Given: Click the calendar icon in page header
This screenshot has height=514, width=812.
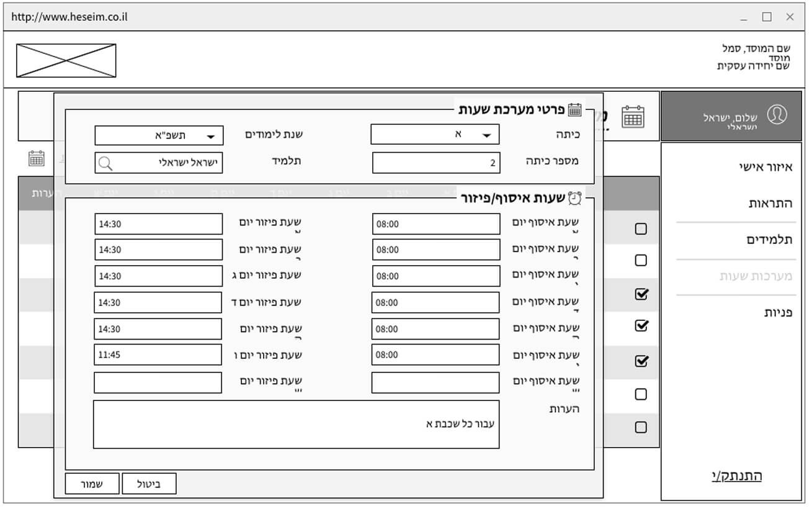Looking at the screenshot, I should tap(633, 117).
